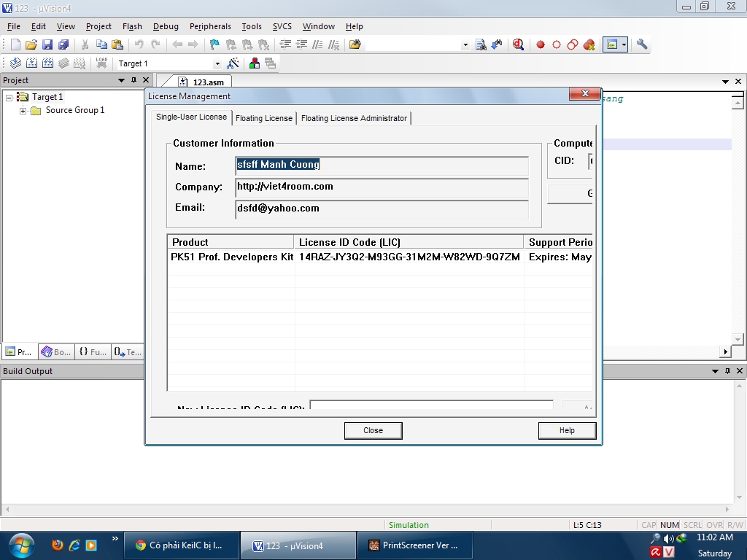Click Help button in License Management

coord(567,430)
